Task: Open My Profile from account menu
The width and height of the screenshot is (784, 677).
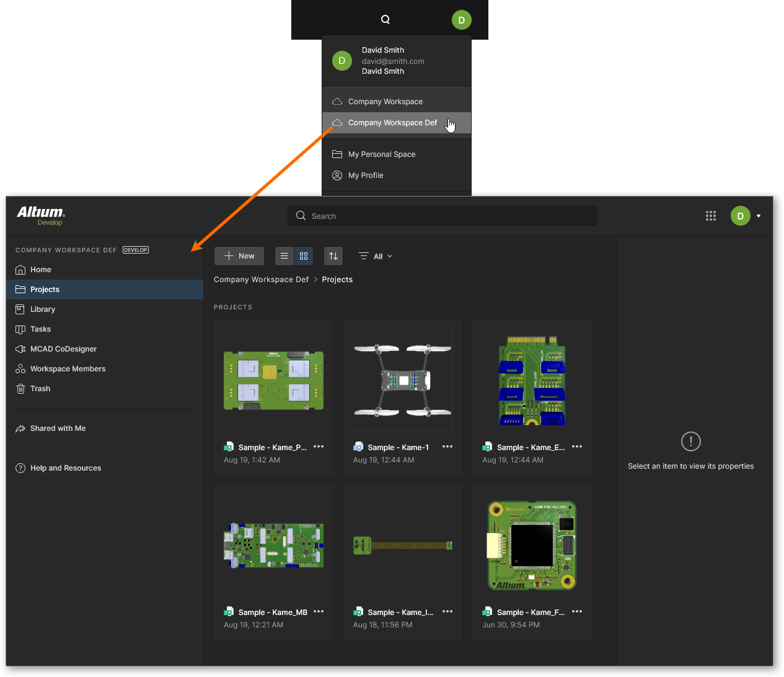Action: tap(397, 175)
